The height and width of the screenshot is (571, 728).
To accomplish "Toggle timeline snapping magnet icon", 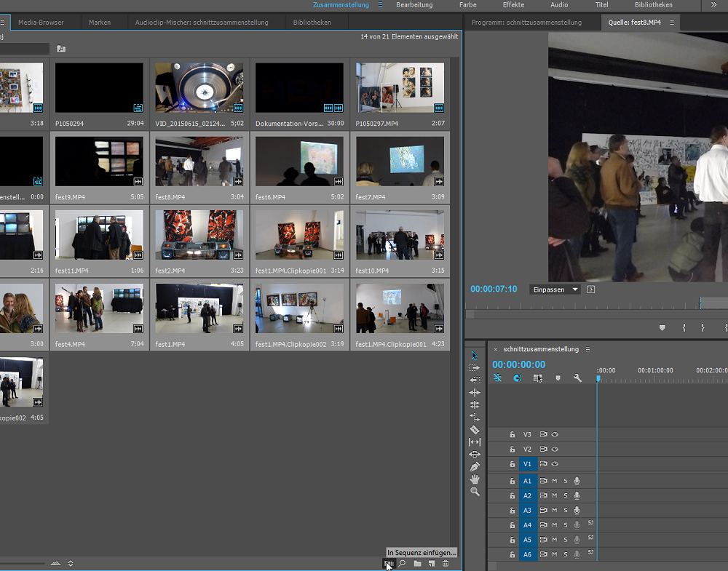I will click(x=517, y=378).
